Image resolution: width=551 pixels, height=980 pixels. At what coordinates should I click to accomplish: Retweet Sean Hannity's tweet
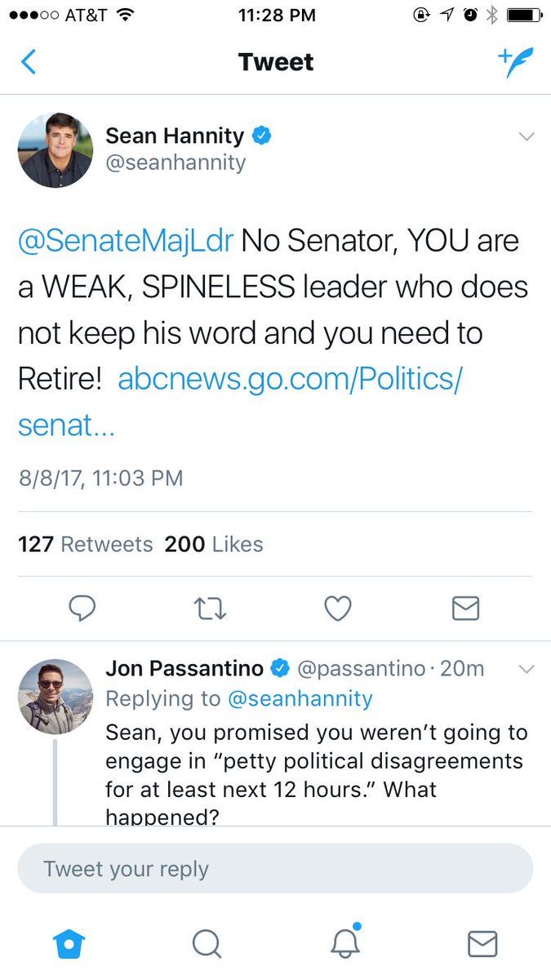211,608
